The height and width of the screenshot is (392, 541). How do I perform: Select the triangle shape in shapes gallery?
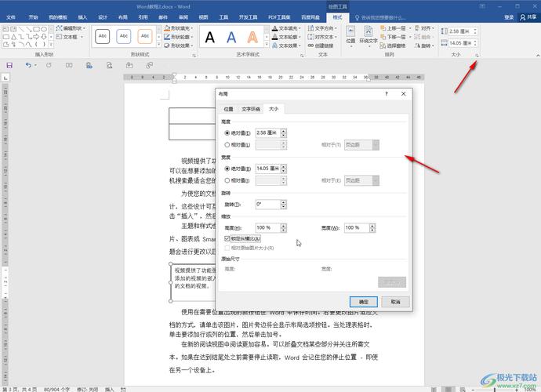pyautogui.click(x=13, y=37)
